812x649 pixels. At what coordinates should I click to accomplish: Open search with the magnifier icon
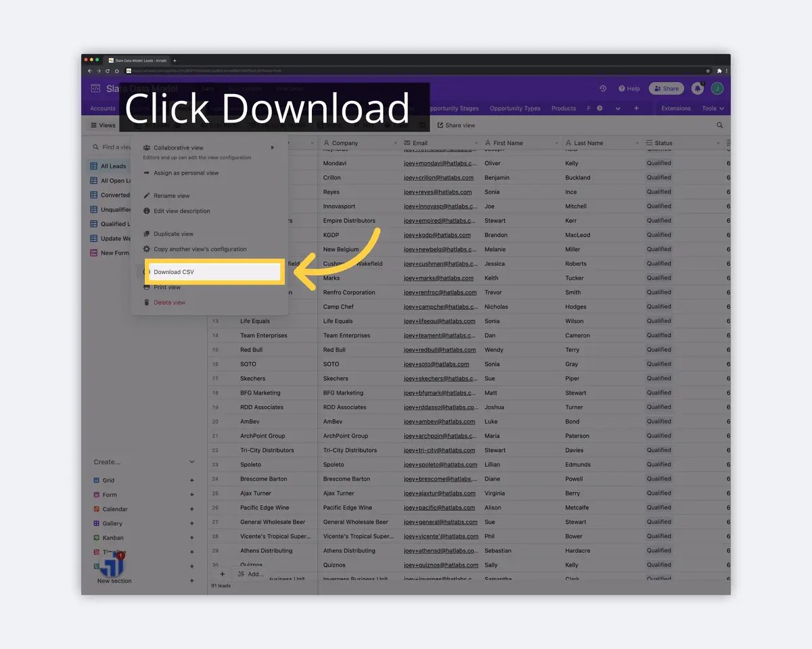719,125
